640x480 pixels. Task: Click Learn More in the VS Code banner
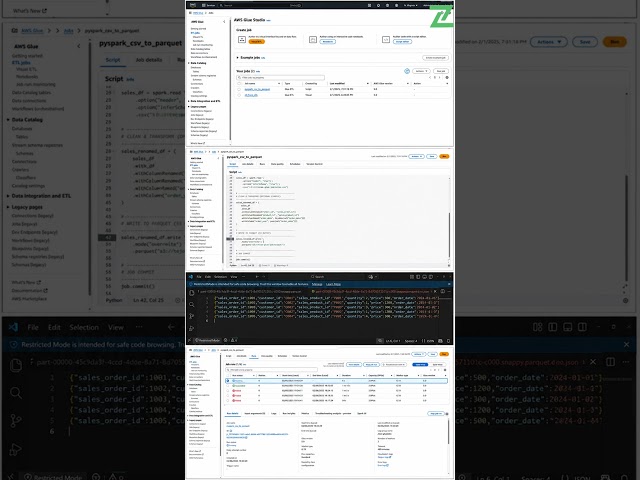point(333,284)
